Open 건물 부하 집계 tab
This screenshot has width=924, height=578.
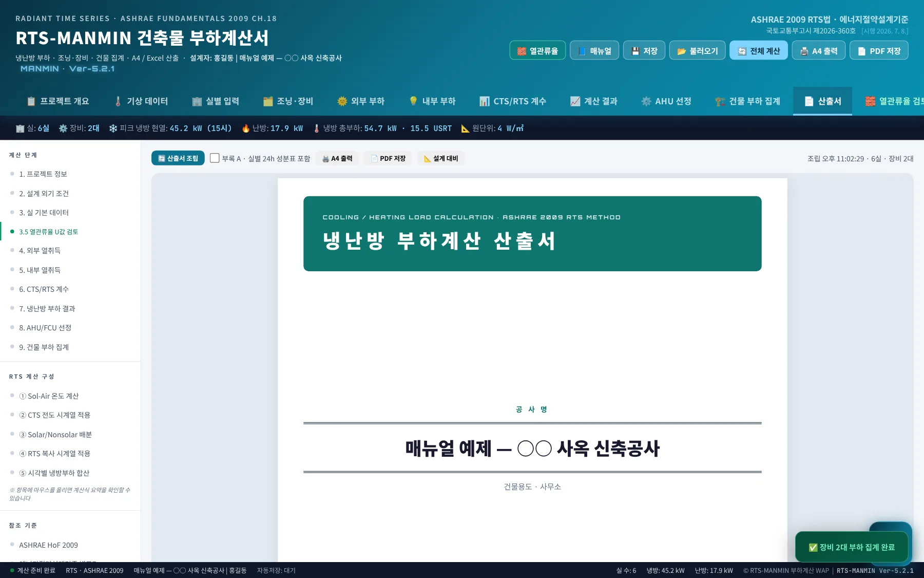[x=747, y=101]
